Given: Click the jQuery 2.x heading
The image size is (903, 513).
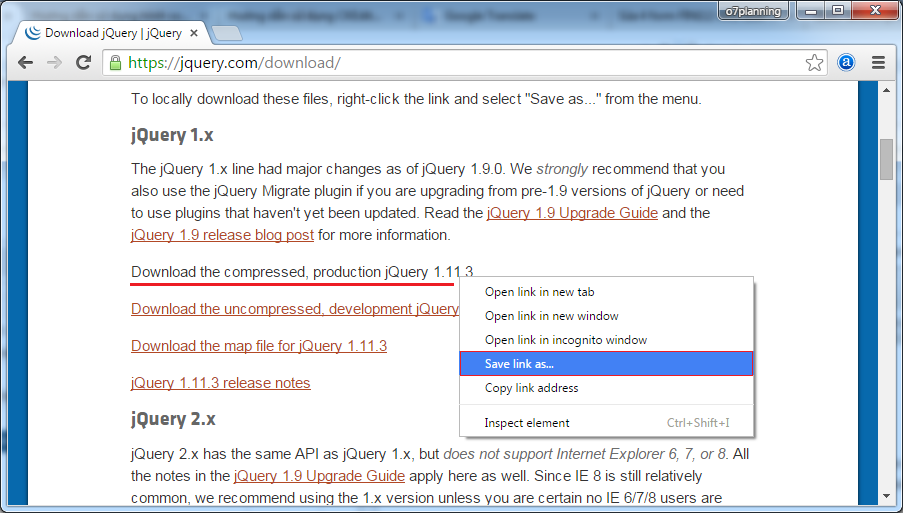Looking at the screenshot, I should point(173,419).
